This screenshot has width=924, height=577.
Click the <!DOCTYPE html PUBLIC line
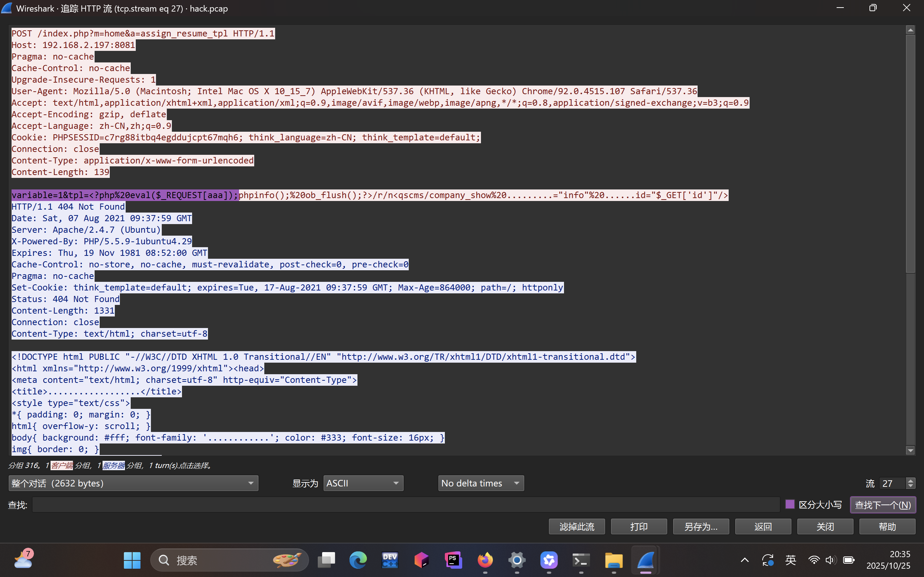(x=324, y=357)
